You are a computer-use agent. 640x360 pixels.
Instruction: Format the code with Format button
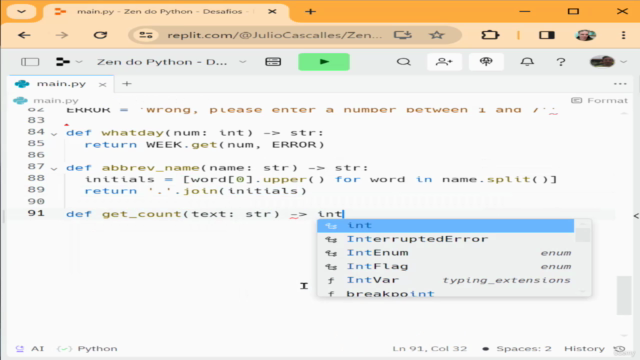point(599,100)
